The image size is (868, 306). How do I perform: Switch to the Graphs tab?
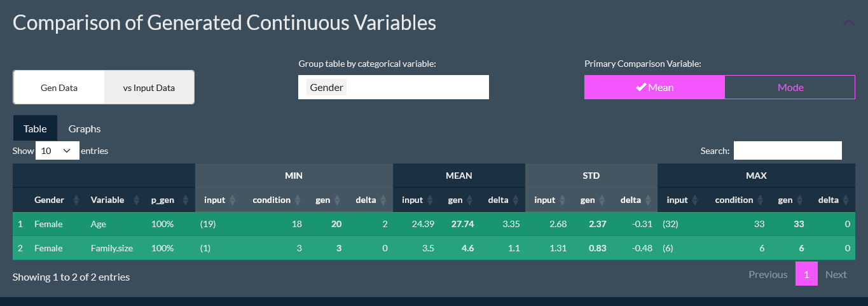tap(85, 129)
